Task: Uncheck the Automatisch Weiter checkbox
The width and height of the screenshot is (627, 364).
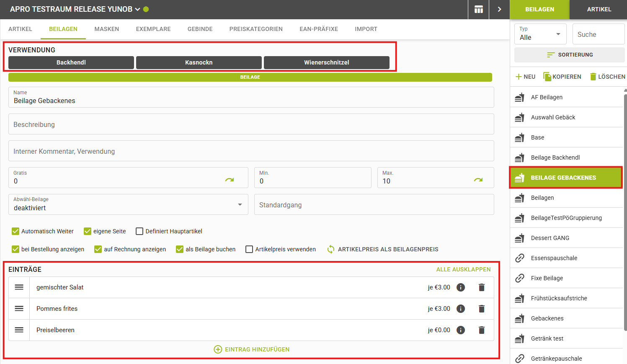Action: coord(15,231)
